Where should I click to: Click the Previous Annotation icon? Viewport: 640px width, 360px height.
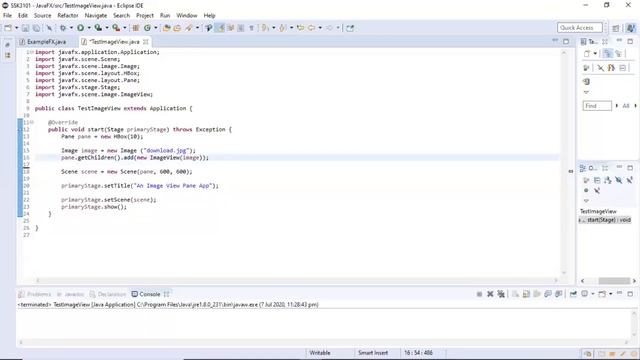click(x=283, y=28)
